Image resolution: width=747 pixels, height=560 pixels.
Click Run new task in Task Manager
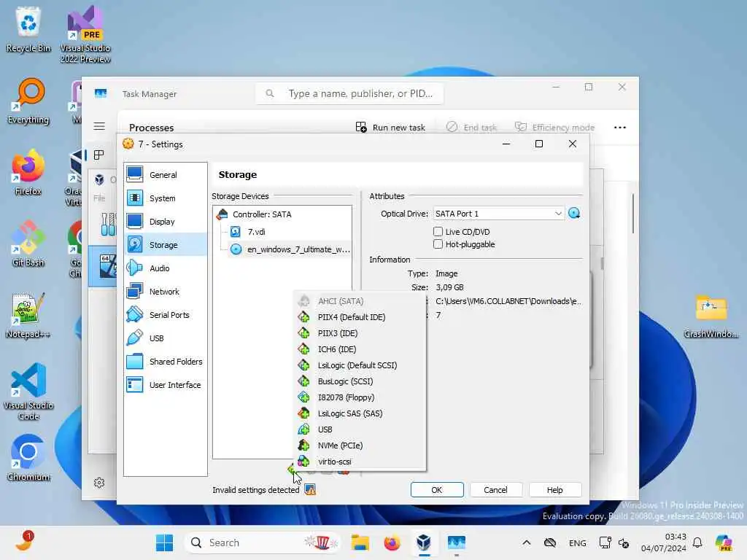390,127
